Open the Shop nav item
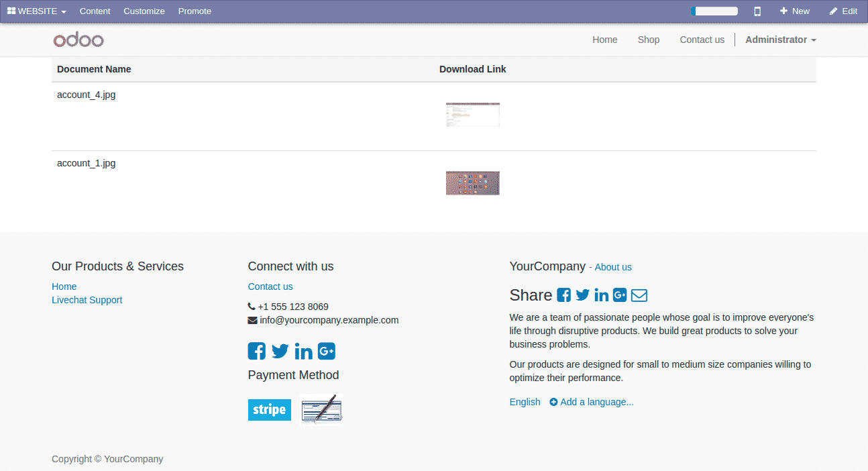The image size is (868, 471). tap(649, 40)
